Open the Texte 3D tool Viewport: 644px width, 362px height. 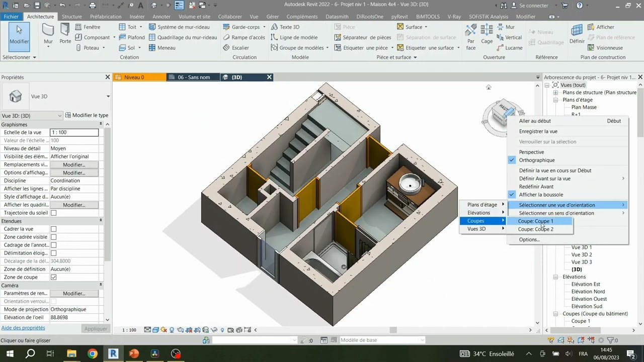coord(285,27)
